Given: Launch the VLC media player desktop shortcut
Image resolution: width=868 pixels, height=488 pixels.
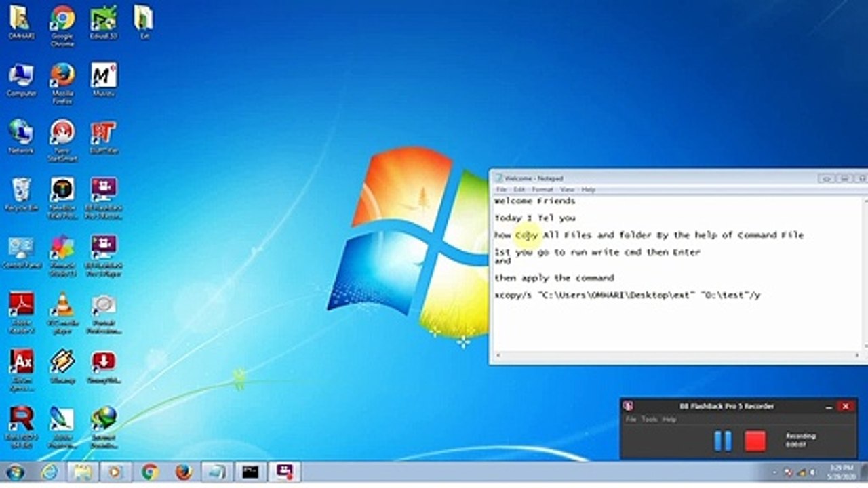Looking at the screenshot, I should 62,313.
